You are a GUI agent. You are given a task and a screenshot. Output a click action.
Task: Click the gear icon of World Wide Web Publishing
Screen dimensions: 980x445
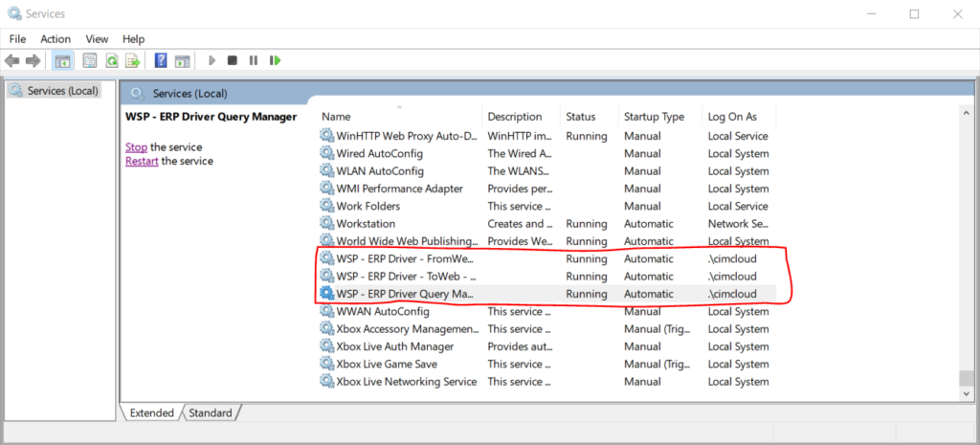click(x=327, y=240)
